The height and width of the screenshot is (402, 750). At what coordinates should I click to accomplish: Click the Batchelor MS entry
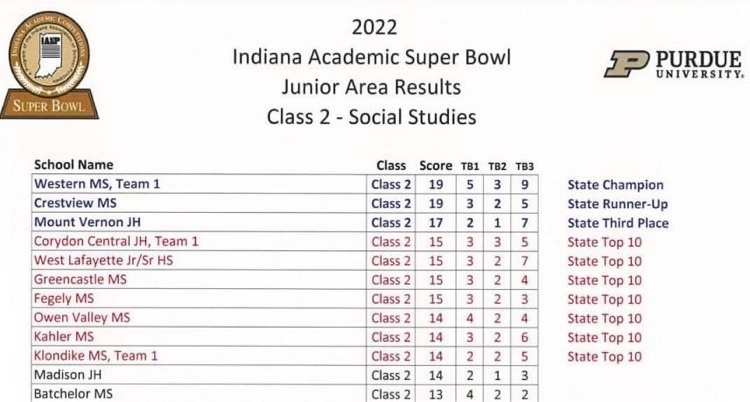pyautogui.click(x=73, y=394)
